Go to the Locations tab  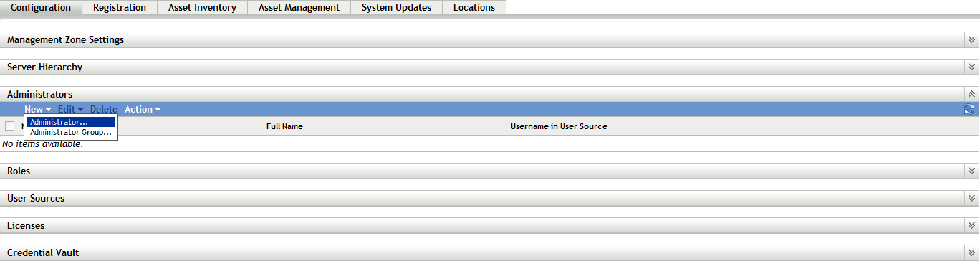tap(474, 8)
